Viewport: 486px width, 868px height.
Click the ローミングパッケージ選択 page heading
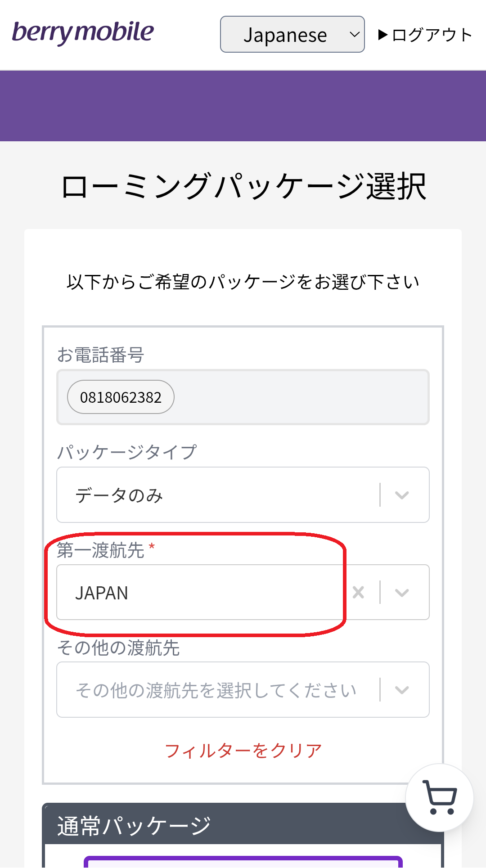(x=243, y=186)
